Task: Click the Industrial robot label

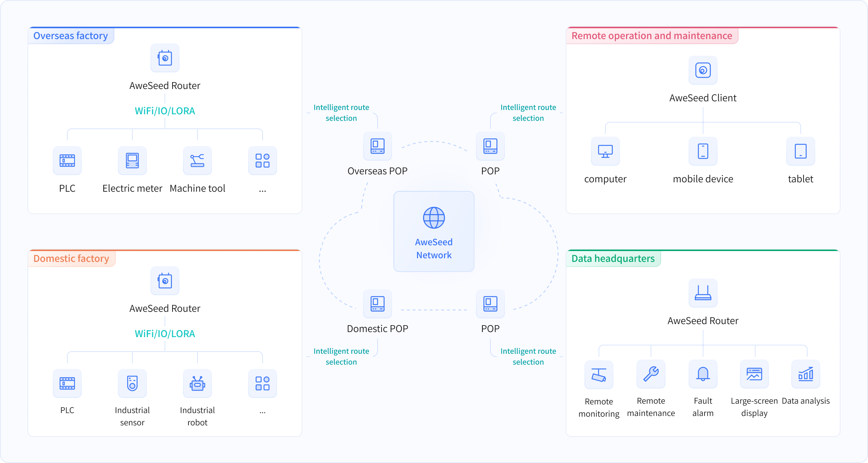Action: 197,416
